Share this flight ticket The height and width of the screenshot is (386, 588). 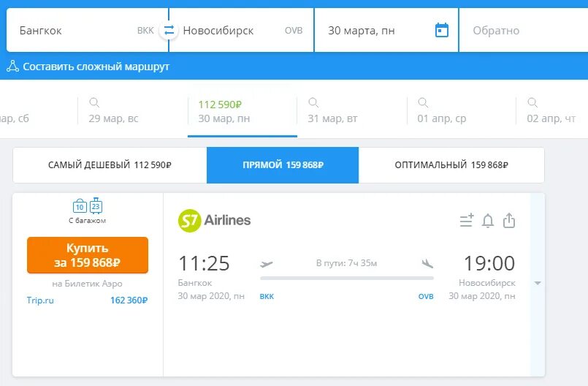(509, 220)
